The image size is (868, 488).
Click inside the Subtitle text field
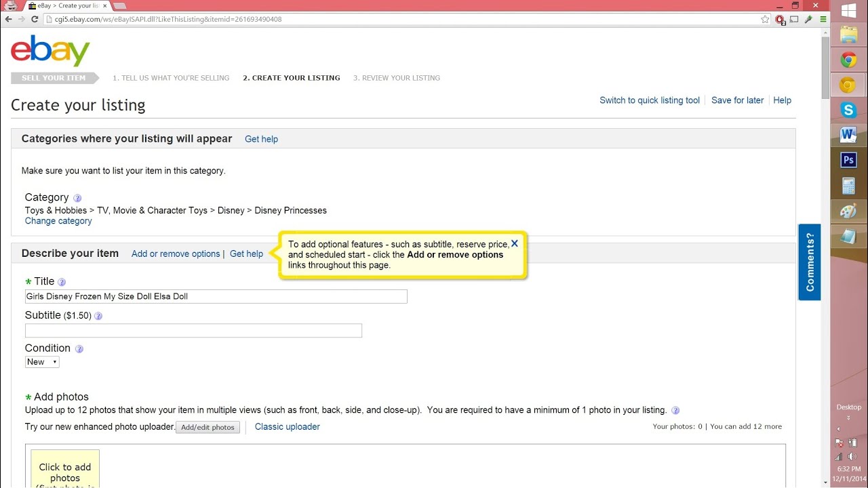pyautogui.click(x=193, y=331)
